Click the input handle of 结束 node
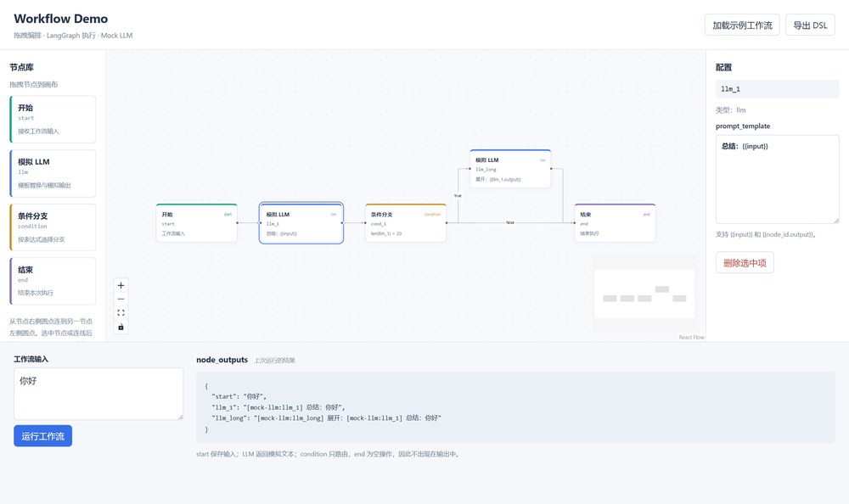Screen dimensions: 849x504 (575, 222)
